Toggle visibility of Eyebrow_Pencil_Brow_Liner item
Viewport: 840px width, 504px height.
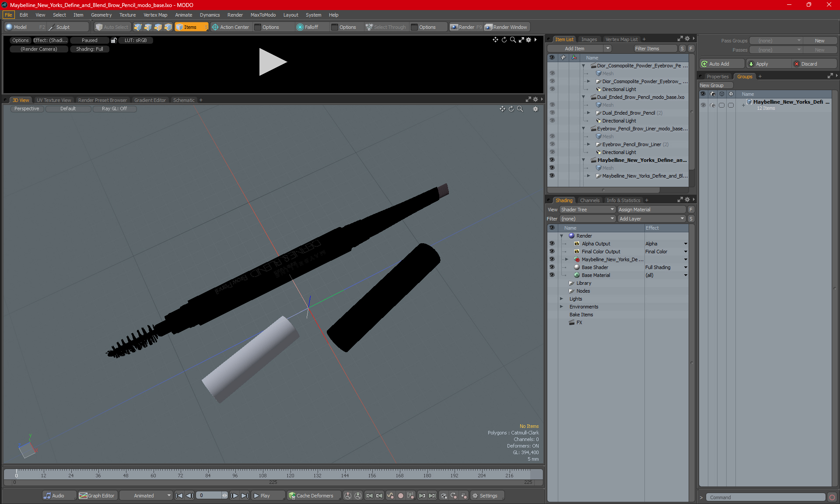[552, 144]
